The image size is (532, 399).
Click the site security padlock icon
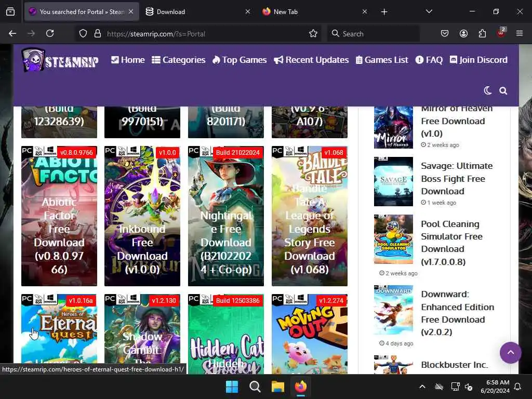point(98,34)
